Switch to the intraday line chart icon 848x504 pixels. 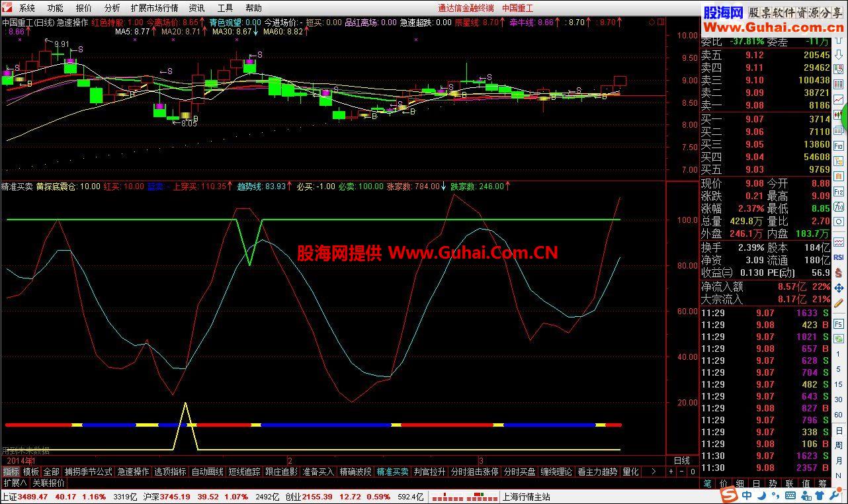tap(838, 99)
